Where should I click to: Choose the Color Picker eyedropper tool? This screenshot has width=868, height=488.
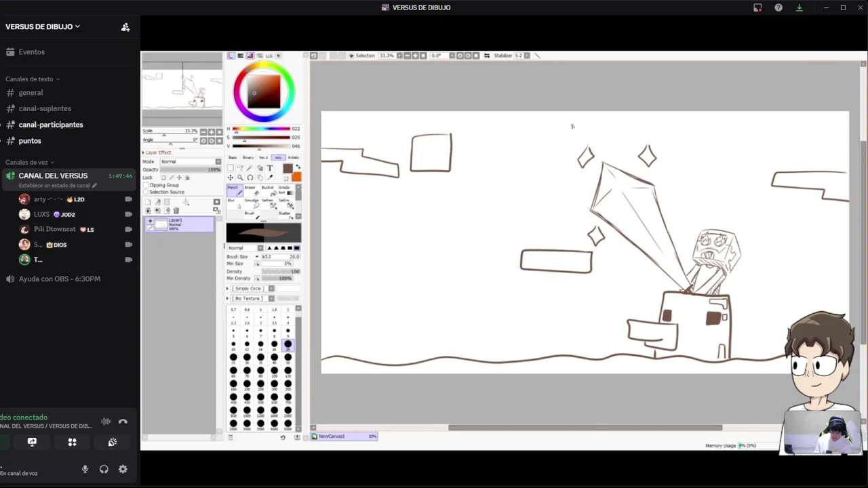tap(270, 178)
